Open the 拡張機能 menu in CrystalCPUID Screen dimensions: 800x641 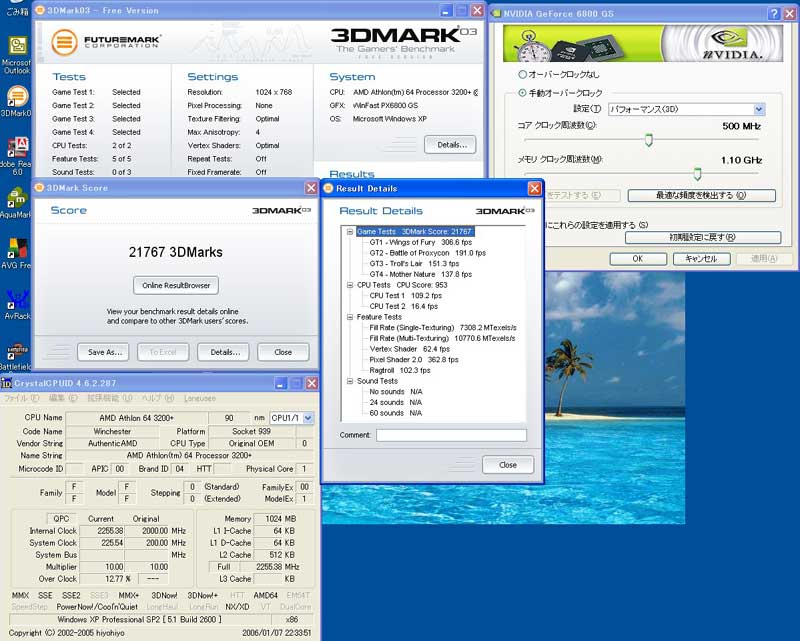coord(110,398)
